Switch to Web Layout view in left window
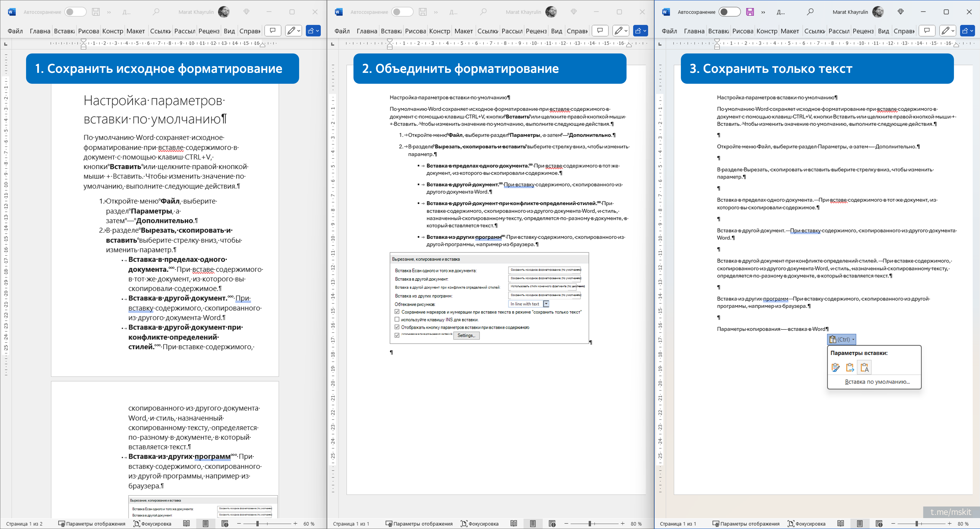980x529 pixels. (225, 524)
